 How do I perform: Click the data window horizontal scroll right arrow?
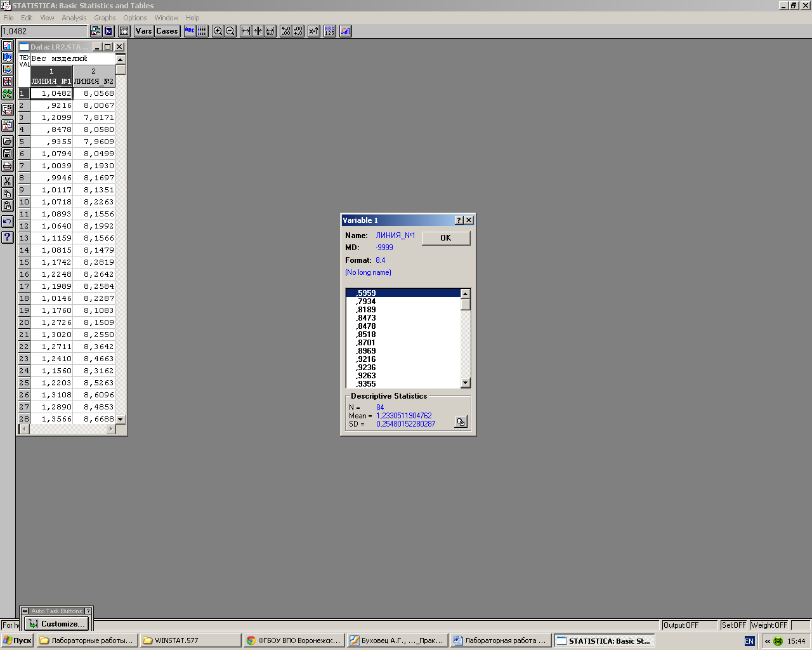(x=111, y=429)
